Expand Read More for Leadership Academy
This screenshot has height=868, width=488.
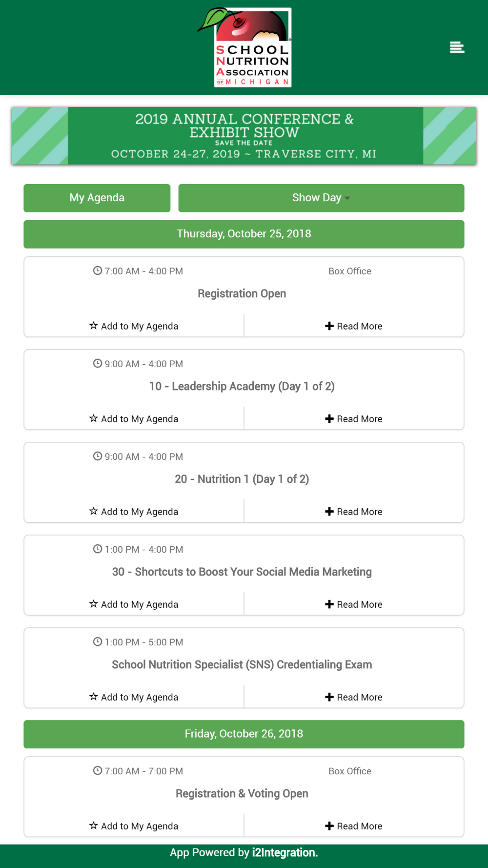(x=354, y=419)
